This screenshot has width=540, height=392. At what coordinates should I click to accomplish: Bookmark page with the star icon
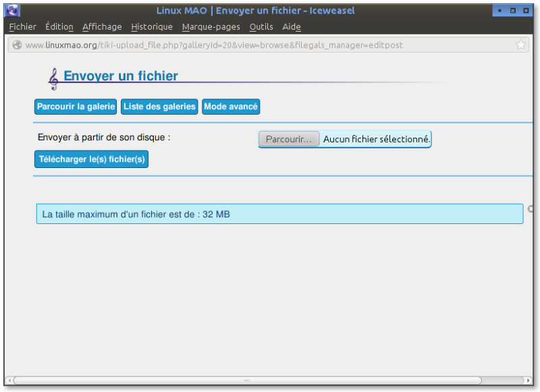point(520,45)
